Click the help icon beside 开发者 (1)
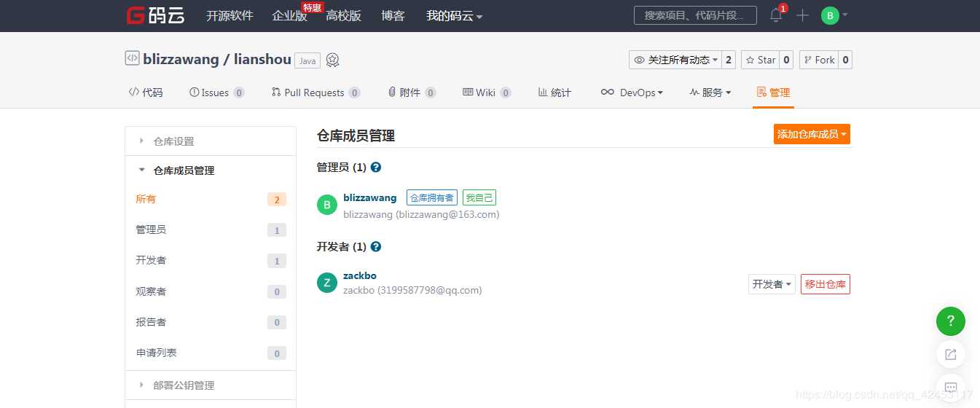 [x=376, y=247]
